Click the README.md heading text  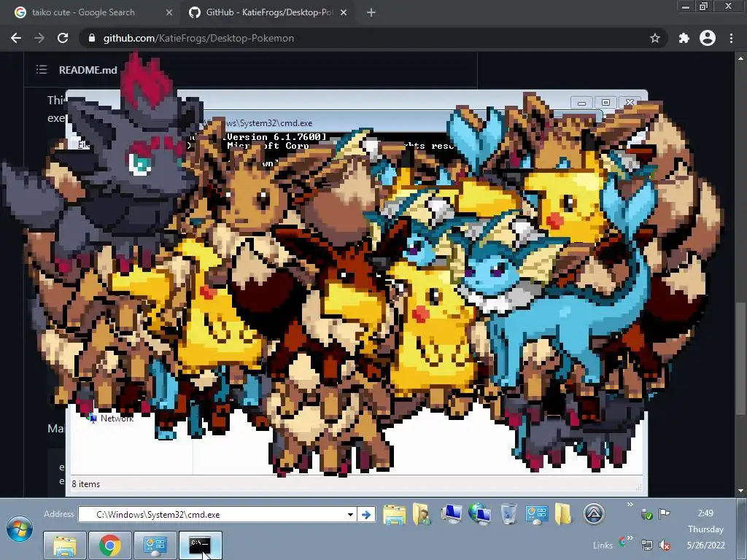click(88, 70)
